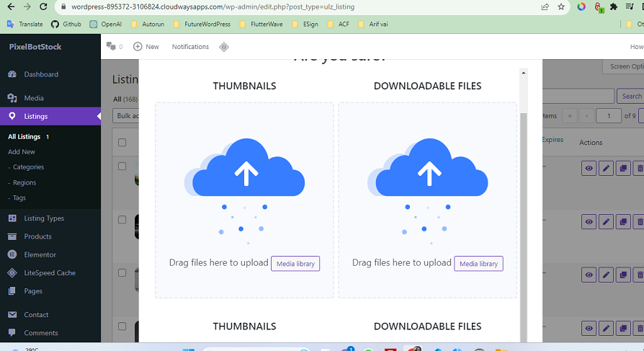Tick the select-all checkbox in table header

[122, 143]
